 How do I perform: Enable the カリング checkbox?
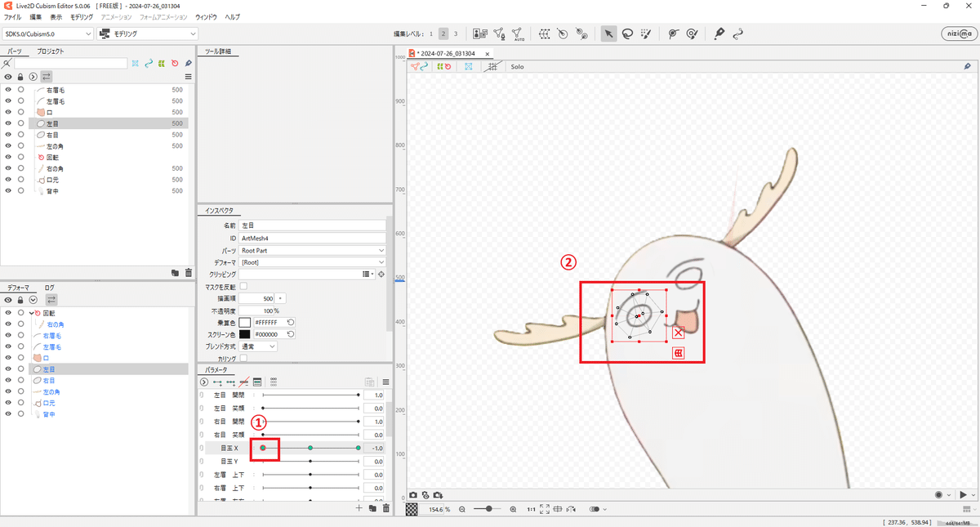[x=243, y=359]
